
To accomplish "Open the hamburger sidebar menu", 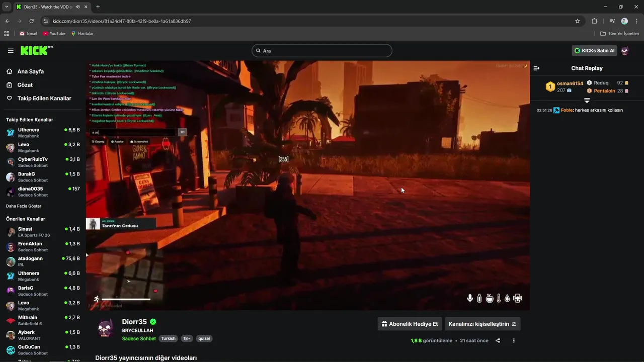I will [11, 51].
